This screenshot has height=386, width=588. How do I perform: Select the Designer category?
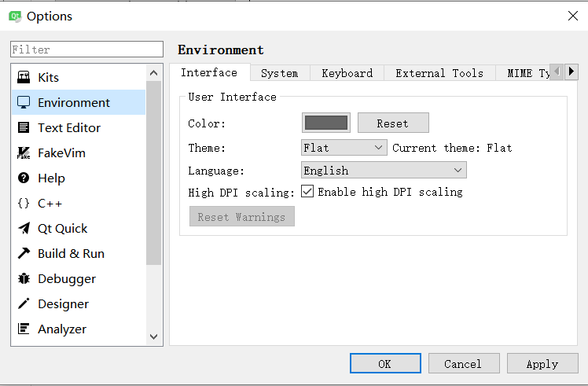click(x=79, y=303)
